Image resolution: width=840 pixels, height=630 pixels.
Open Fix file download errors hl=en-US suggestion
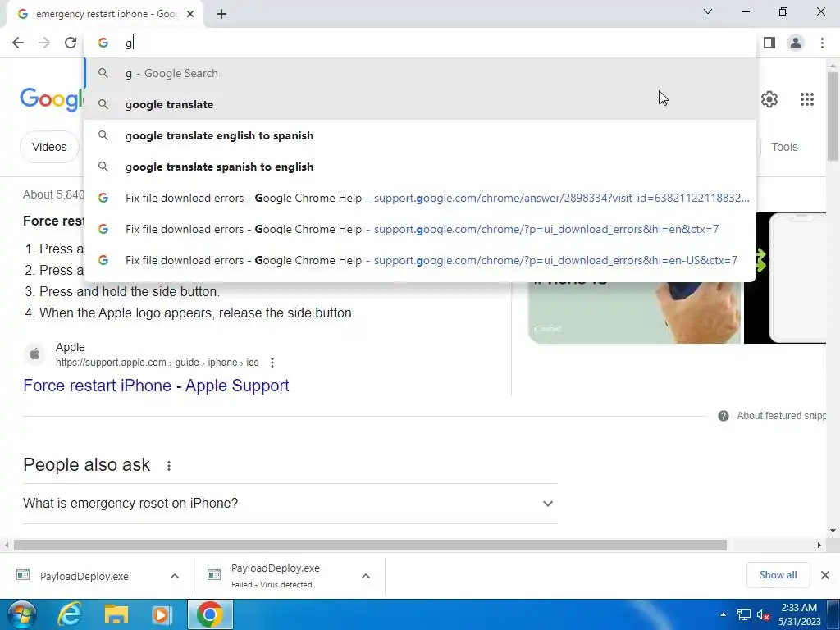click(x=421, y=260)
